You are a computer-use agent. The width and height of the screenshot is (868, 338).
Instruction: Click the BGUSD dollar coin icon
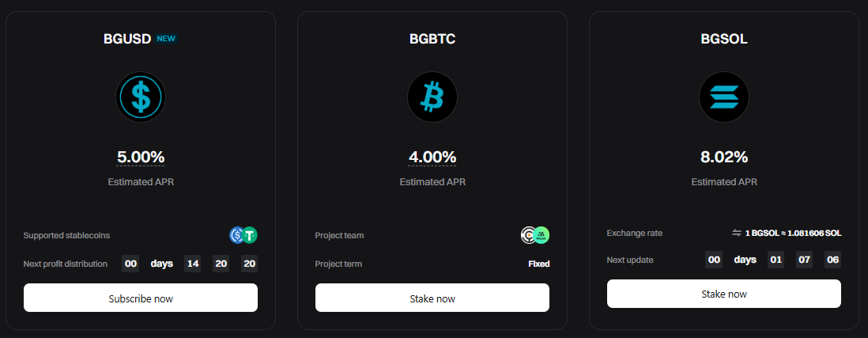(141, 97)
